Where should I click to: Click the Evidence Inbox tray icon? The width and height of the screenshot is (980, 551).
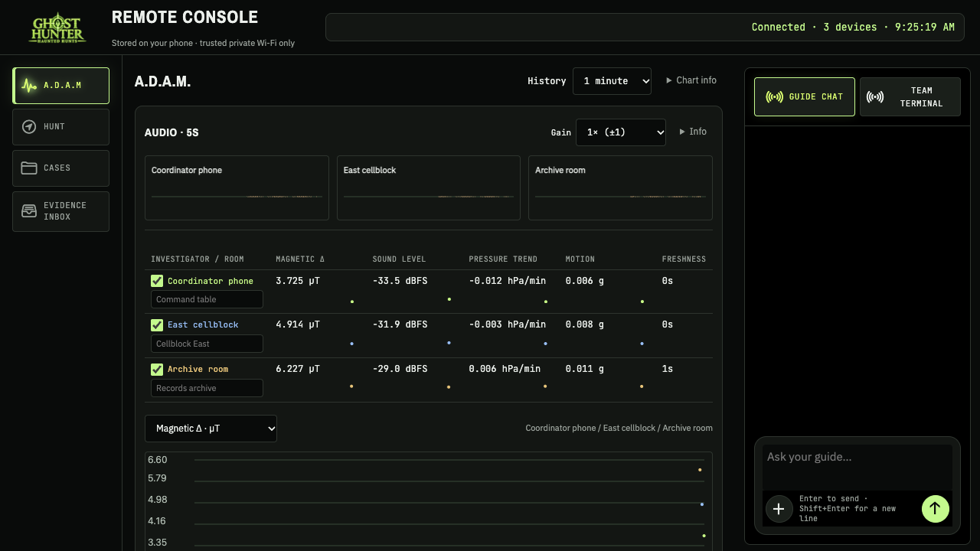click(x=29, y=211)
